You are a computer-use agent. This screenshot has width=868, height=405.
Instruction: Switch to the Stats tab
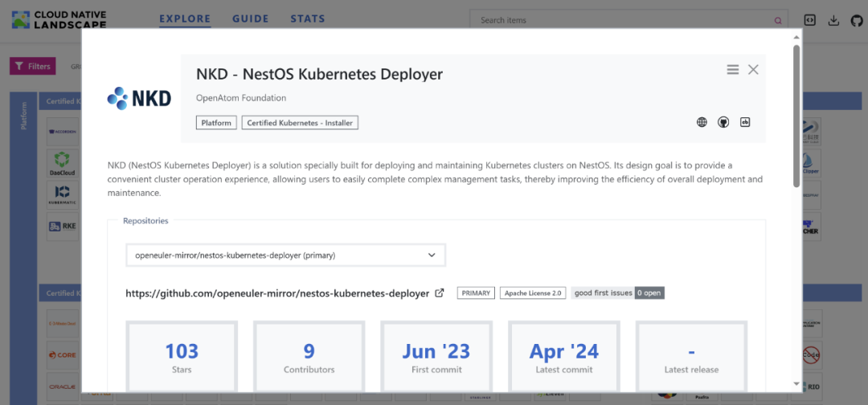[x=308, y=18]
